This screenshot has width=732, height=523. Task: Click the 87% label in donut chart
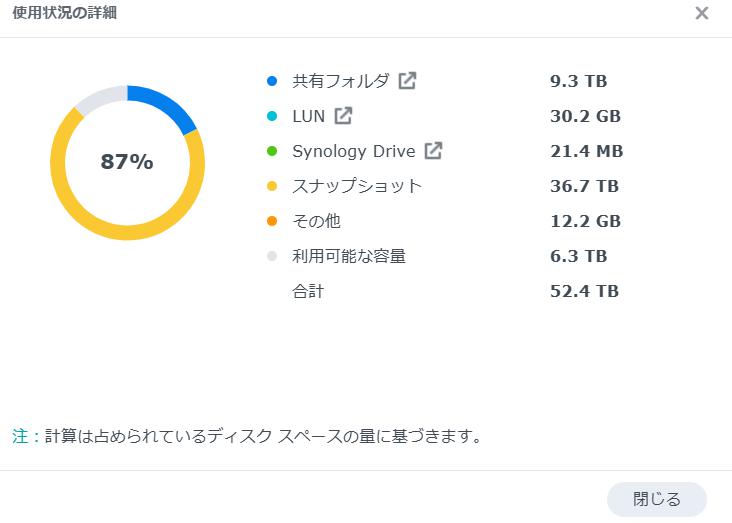coord(127,162)
